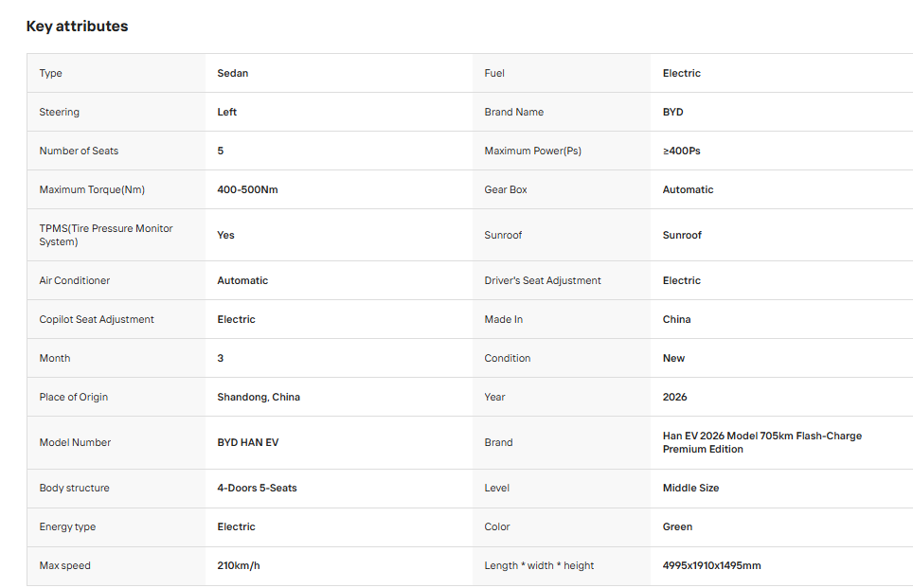The height and width of the screenshot is (588, 913).
Task: Select the Driver's Seat Adjustment label
Action: pyautogui.click(x=543, y=280)
